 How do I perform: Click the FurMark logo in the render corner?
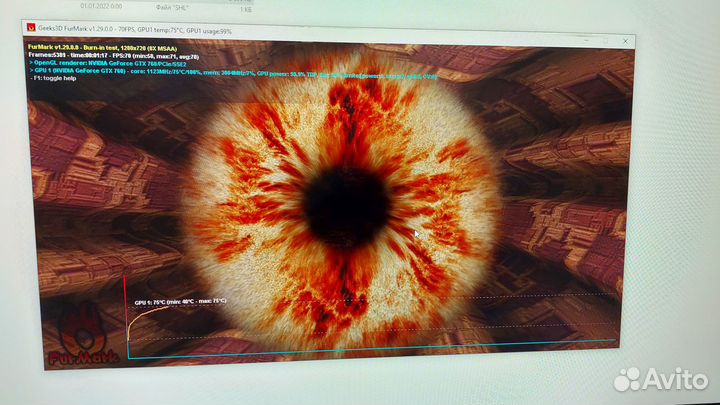click(x=84, y=335)
